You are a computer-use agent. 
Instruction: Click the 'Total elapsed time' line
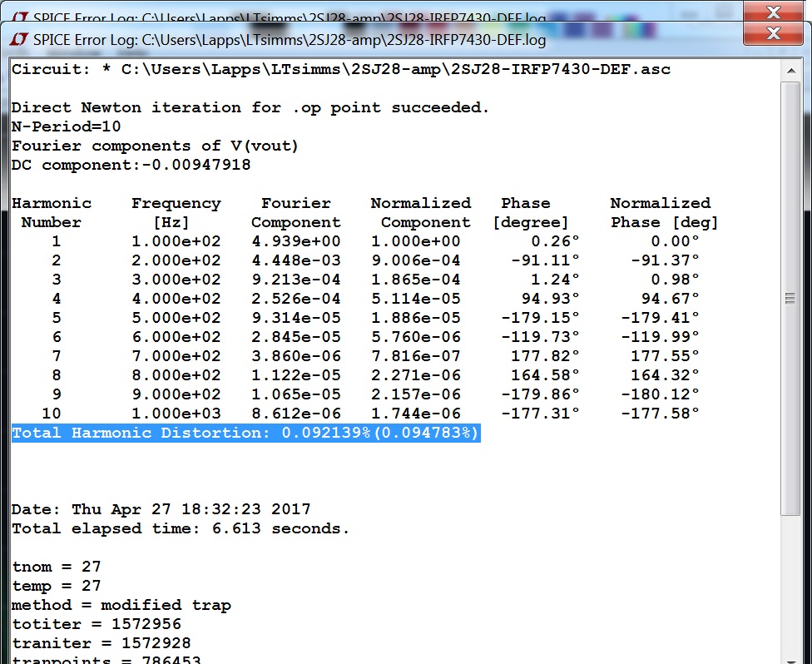(x=181, y=529)
